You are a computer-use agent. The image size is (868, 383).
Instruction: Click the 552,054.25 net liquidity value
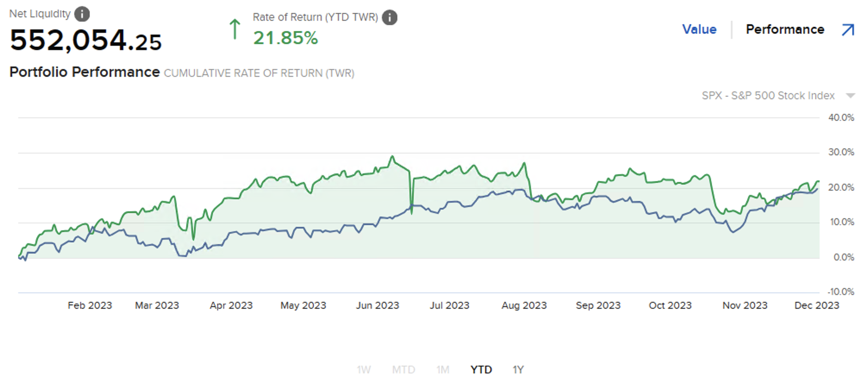(86, 41)
